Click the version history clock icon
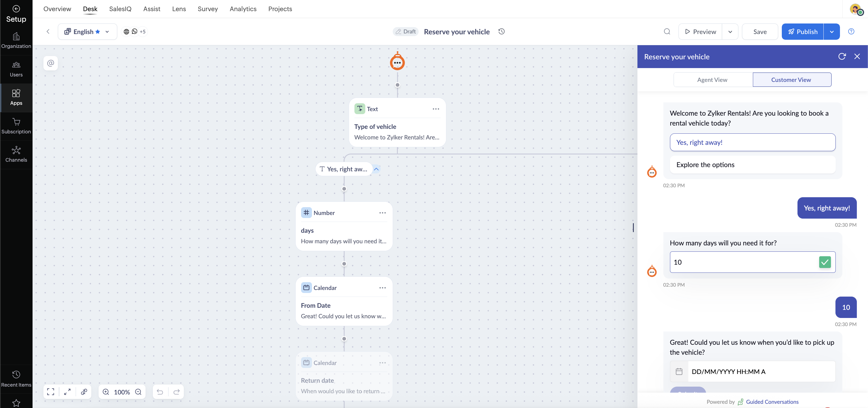Screen dimensions: 868x408 (502, 31)
